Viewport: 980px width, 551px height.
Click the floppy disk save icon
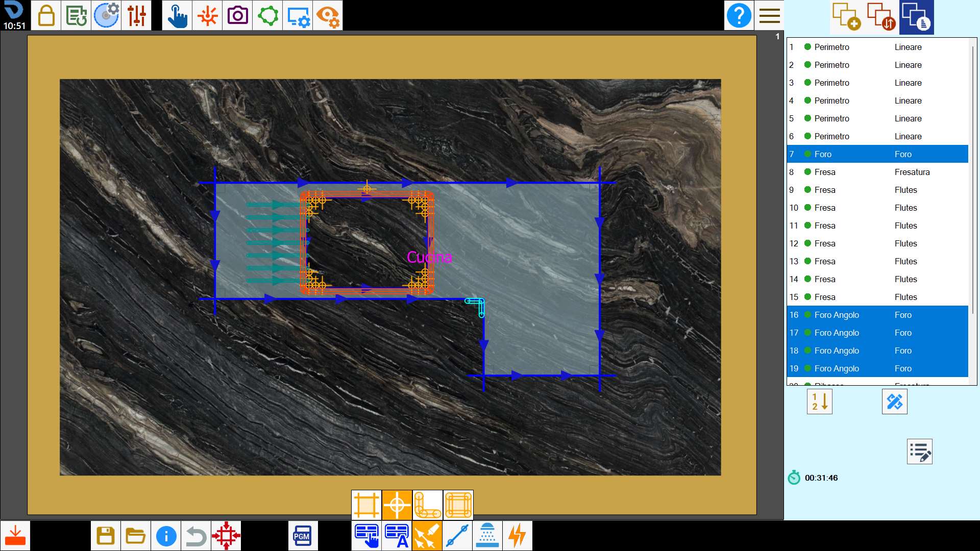click(x=106, y=536)
